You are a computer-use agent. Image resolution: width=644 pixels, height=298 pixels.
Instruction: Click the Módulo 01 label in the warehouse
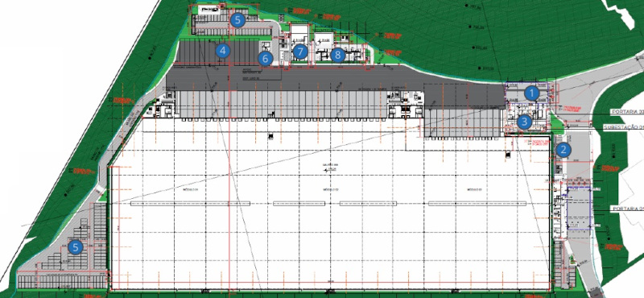point(191,190)
